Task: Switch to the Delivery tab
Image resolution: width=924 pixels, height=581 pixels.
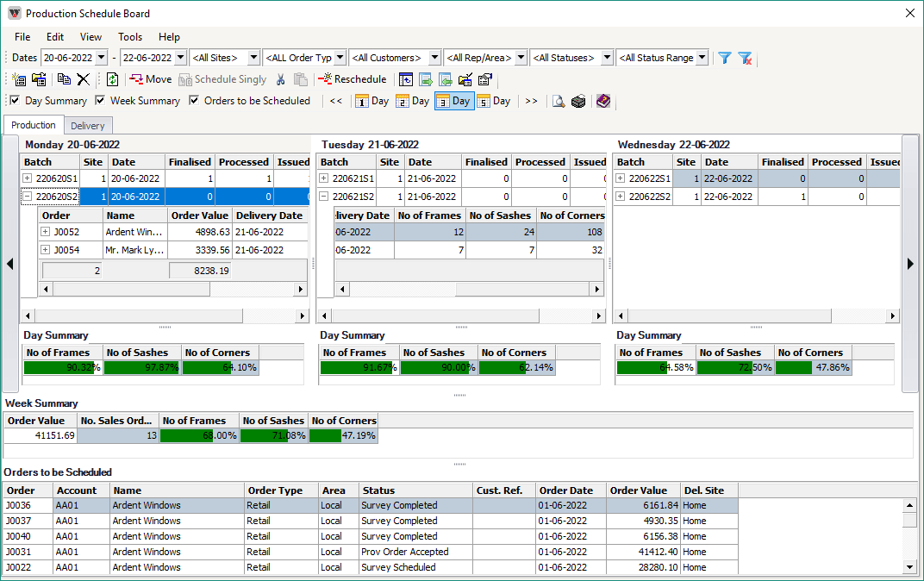Action: (x=88, y=126)
